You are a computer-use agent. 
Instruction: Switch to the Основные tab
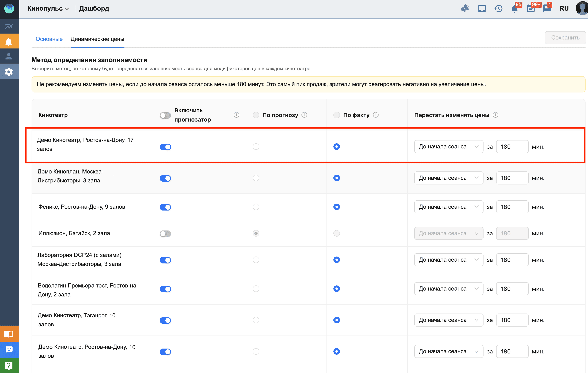[x=49, y=39]
